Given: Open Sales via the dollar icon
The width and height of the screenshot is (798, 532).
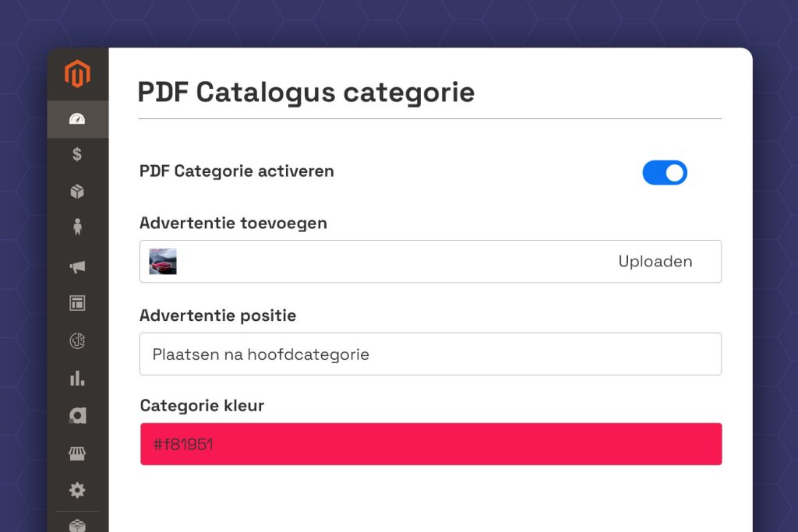Looking at the screenshot, I should pos(77,154).
